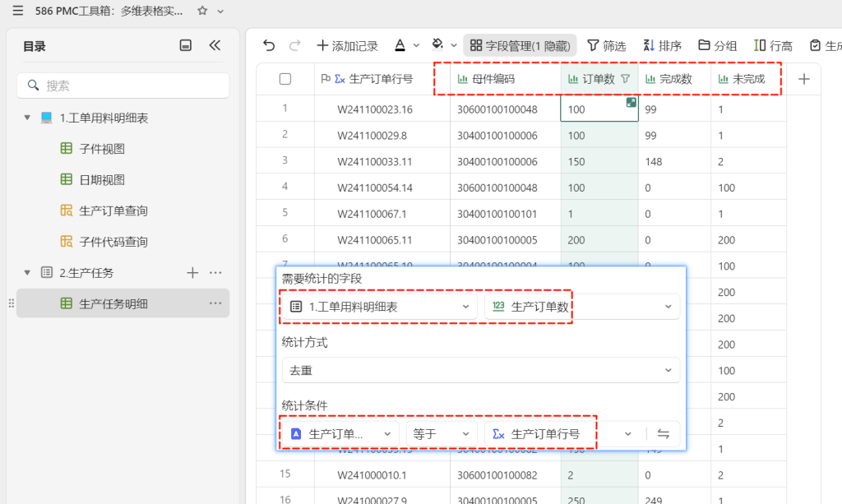The image size is (842, 504).
Task: Collapse the 目录 sidebar with double chevron
Action: coord(215,45)
